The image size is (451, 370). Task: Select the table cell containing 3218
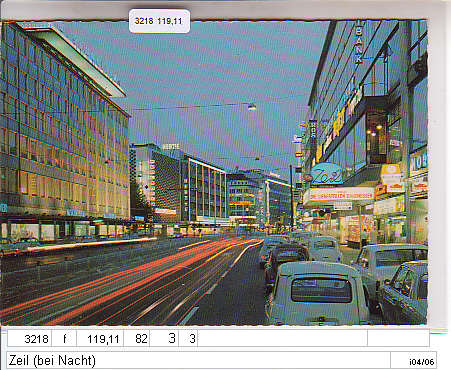30,339
